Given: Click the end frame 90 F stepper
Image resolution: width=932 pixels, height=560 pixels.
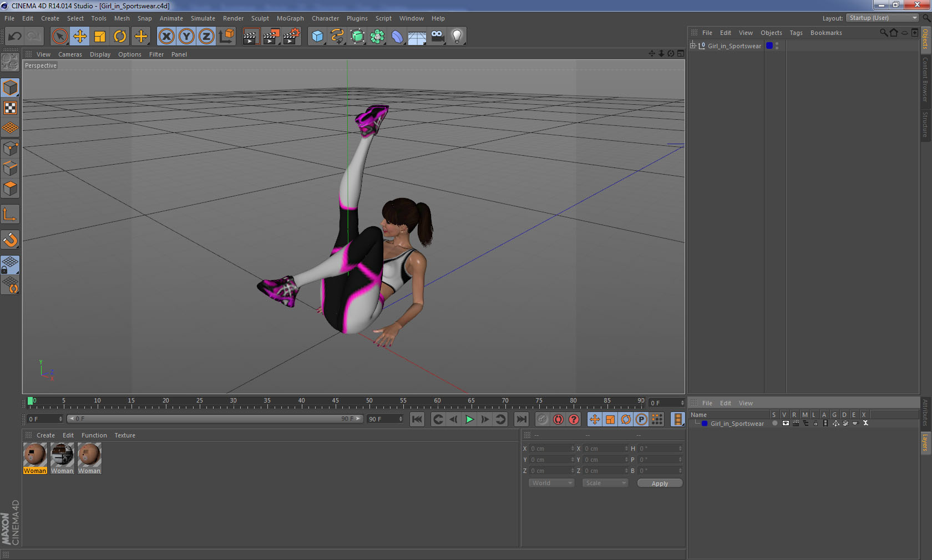Looking at the screenshot, I should (x=401, y=419).
